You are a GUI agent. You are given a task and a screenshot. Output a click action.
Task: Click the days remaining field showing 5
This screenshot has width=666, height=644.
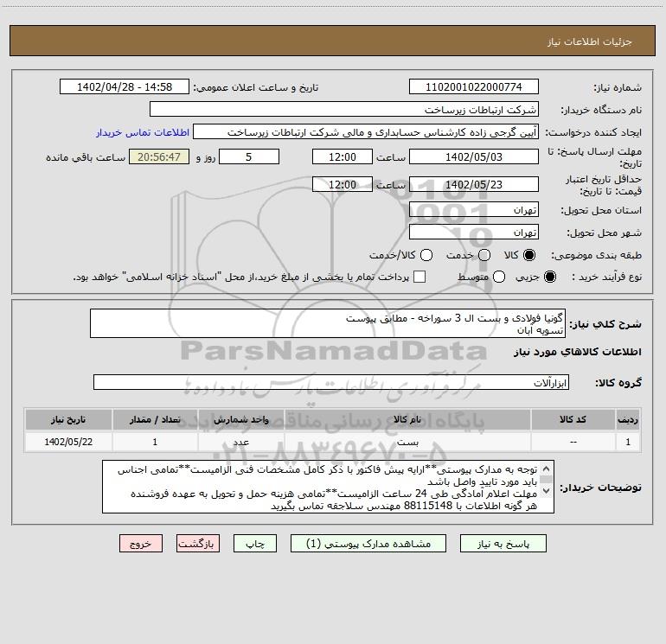pos(249,156)
